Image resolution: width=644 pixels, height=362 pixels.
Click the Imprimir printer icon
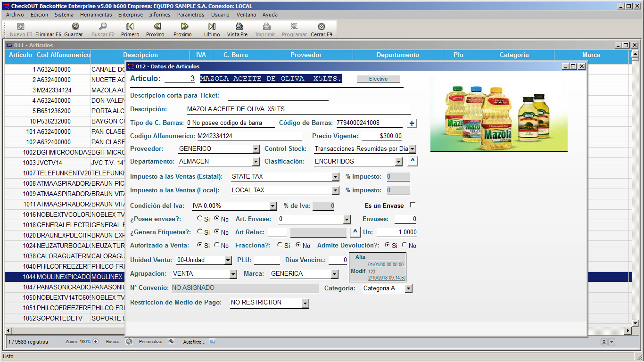point(267,27)
